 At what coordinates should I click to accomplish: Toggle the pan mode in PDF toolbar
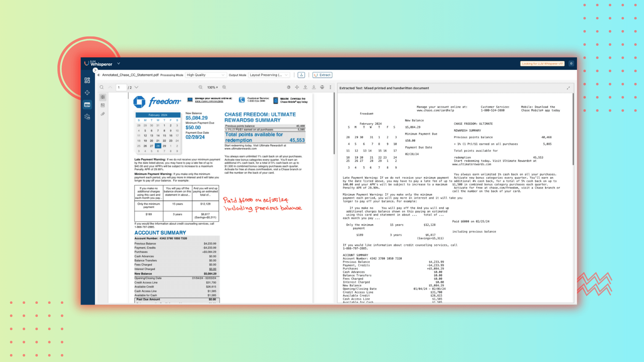297,87
